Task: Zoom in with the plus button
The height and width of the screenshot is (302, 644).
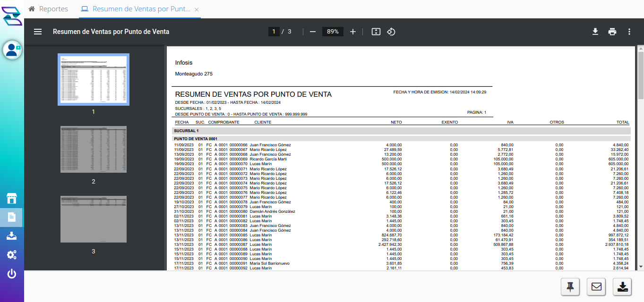Action: pos(353,32)
